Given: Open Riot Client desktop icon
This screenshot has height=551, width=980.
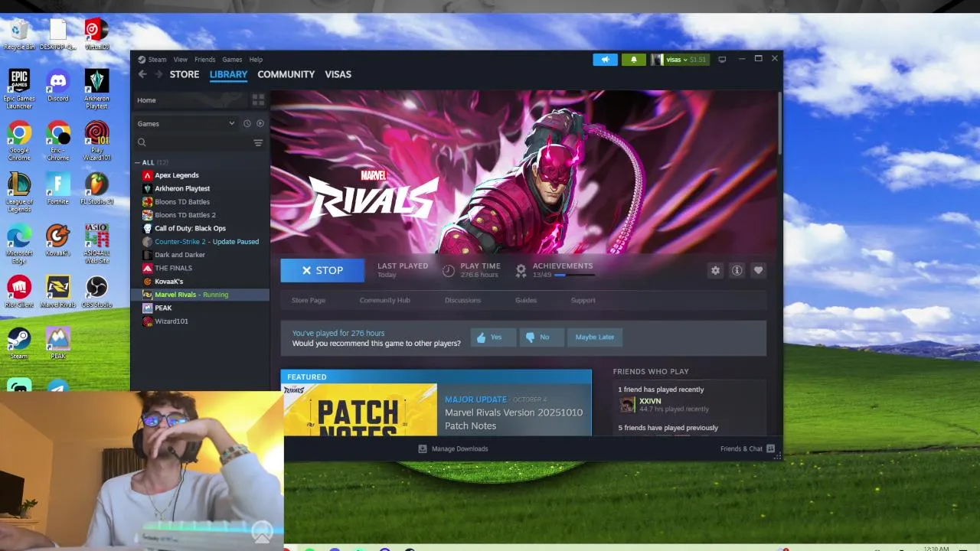Looking at the screenshot, I should (19, 292).
